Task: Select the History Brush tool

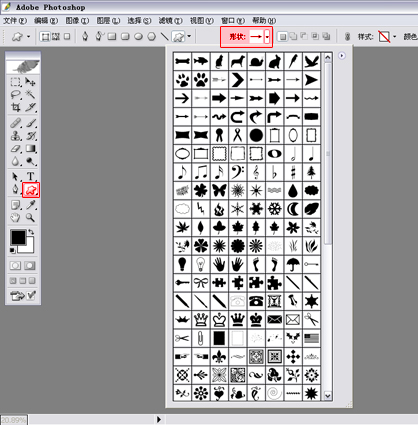Action: click(30, 136)
